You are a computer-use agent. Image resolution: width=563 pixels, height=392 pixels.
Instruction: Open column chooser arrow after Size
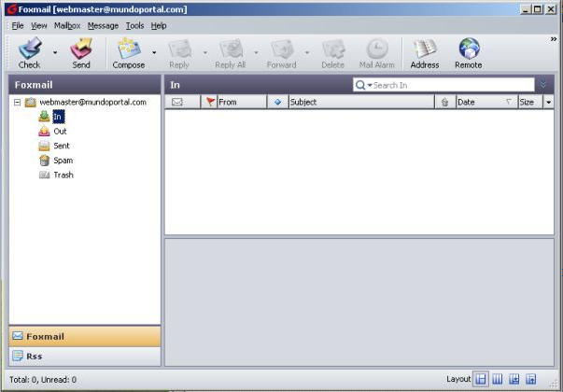tap(548, 103)
